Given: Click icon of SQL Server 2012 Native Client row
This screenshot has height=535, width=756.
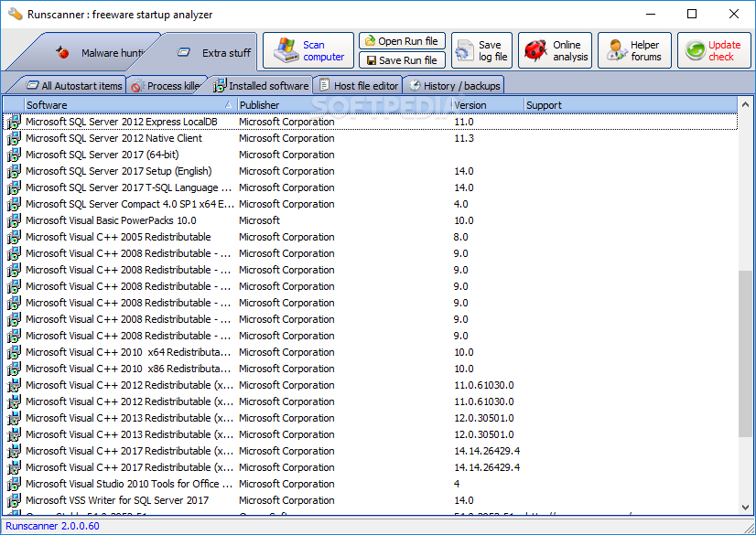Looking at the screenshot, I should coord(14,138).
